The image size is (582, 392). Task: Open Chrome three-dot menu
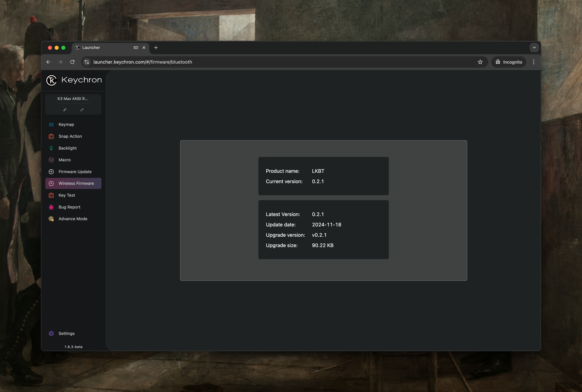tap(534, 62)
